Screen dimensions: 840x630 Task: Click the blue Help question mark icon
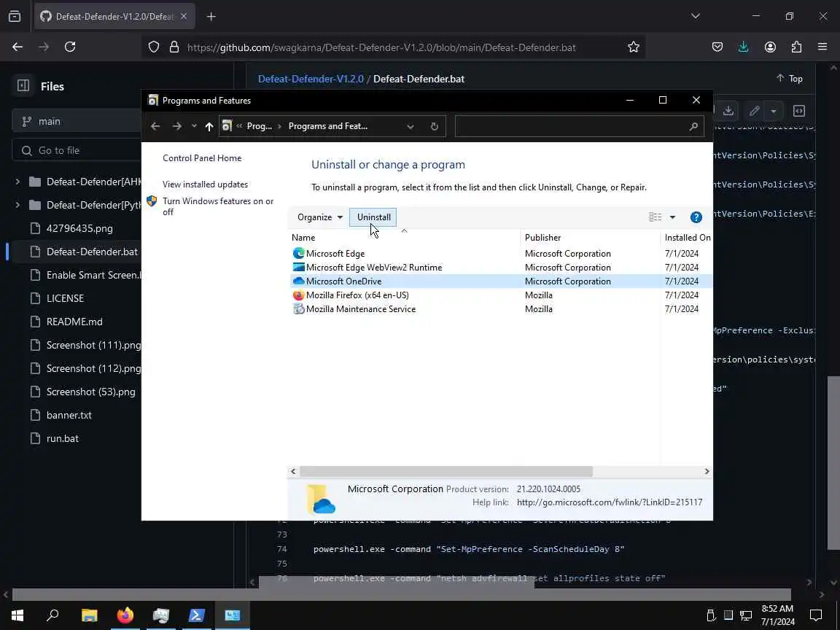696,217
